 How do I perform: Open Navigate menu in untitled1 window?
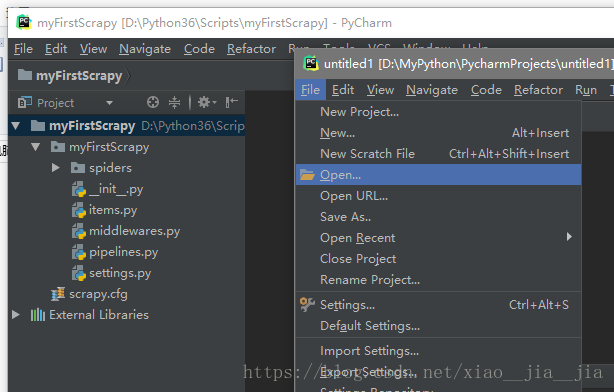pyautogui.click(x=432, y=90)
